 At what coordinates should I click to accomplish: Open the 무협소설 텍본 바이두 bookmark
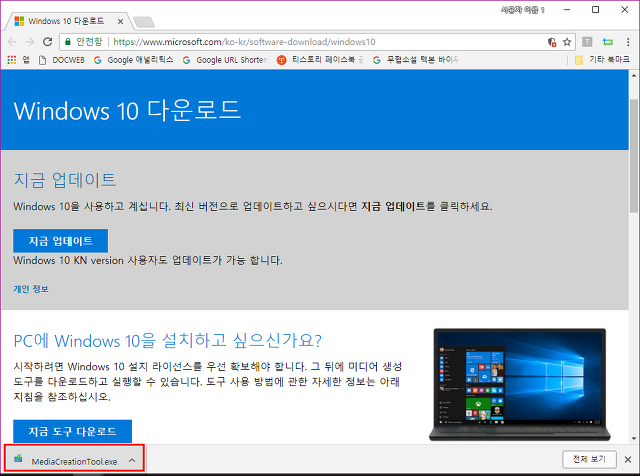coord(416,60)
